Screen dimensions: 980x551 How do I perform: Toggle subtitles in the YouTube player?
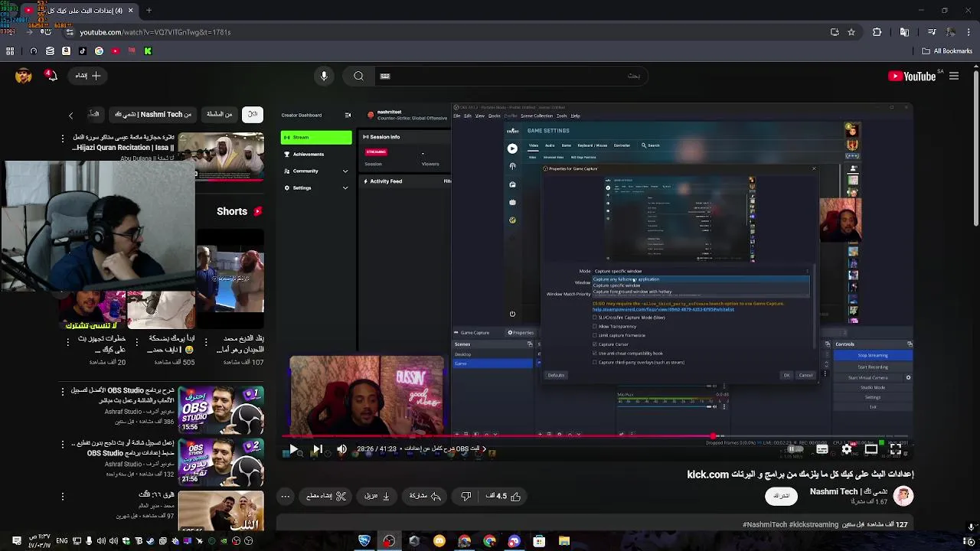coord(822,449)
